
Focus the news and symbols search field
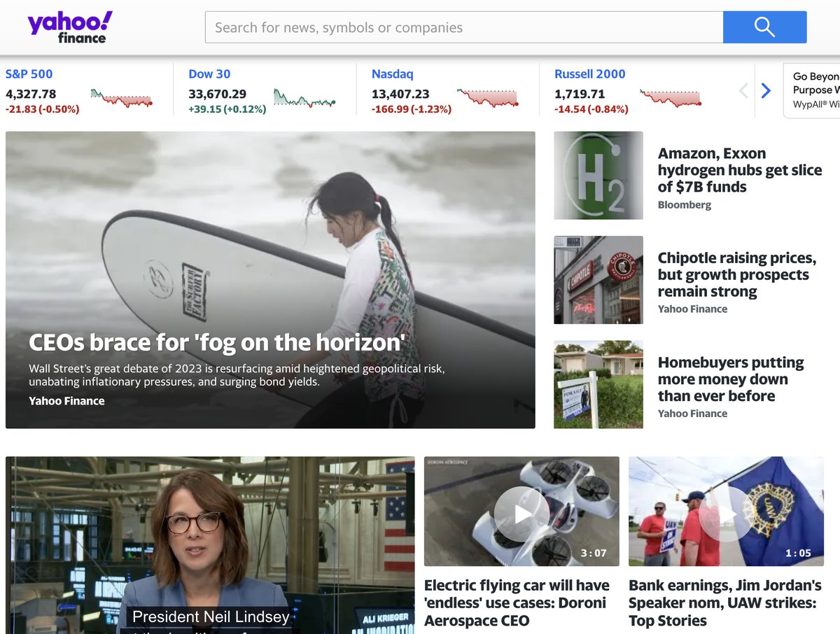click(x=464, y=27)
